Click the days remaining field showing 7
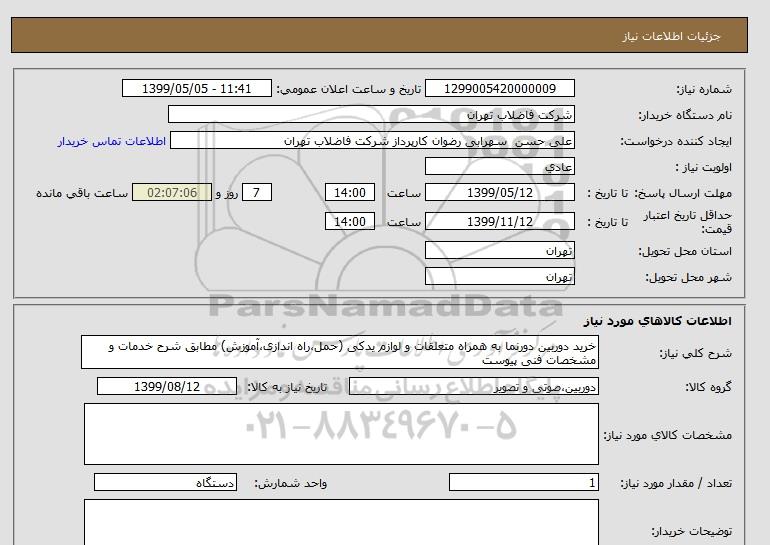This screenshot has width=770, height=545. click(256, 192)
